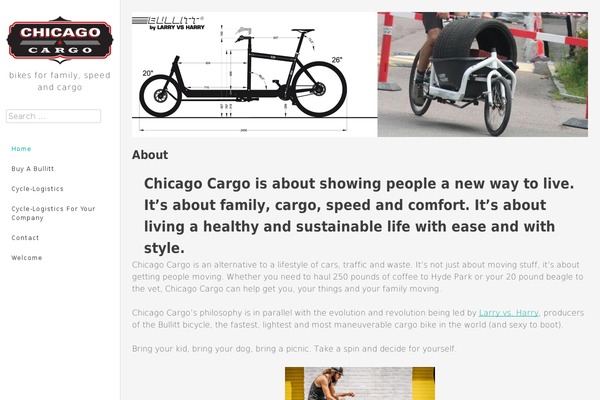Open the Bullitt bike geometry diagram image
Image resolution: width=600 pixels, height=400 pixels.
pyautogui.click(x=254, y=74)
